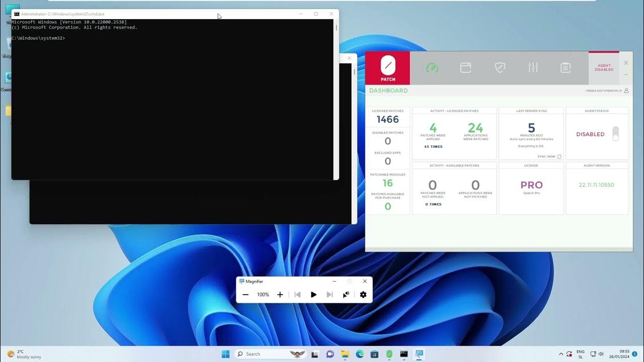Click the cmd.exe title bar icon
The image size is (644, 362).
tap(17, 14)
